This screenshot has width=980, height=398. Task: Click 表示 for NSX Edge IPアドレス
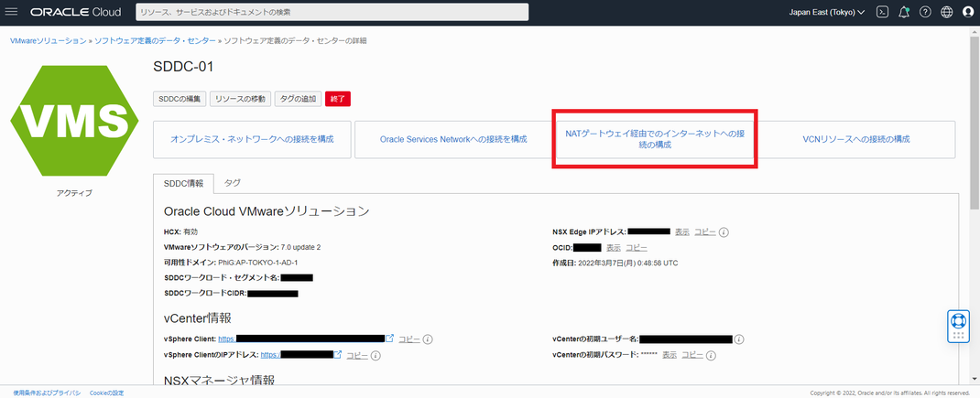(681, 231)
